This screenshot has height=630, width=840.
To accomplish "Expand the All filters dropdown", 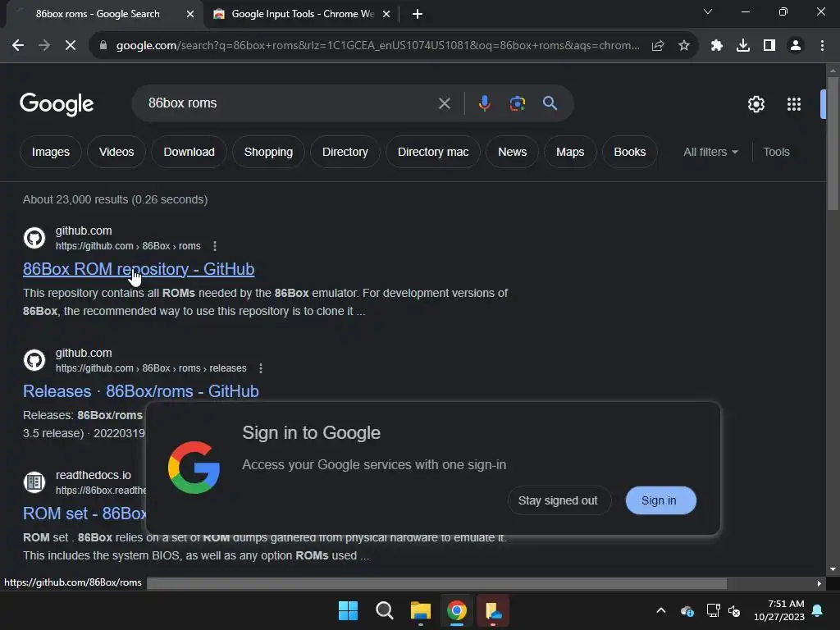I will 710,152.
